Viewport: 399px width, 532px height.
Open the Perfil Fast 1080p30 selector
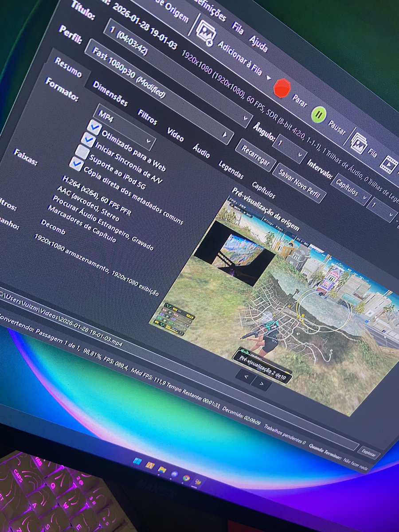159,93
